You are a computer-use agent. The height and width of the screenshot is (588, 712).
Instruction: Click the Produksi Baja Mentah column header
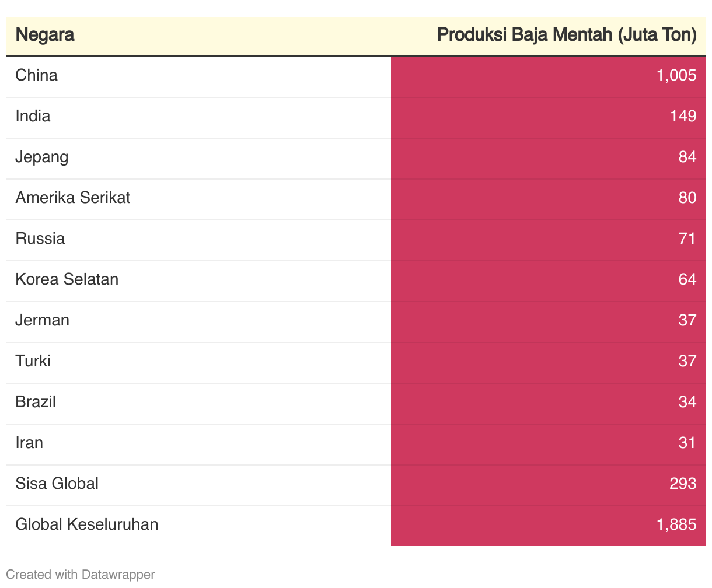[567, 35]
